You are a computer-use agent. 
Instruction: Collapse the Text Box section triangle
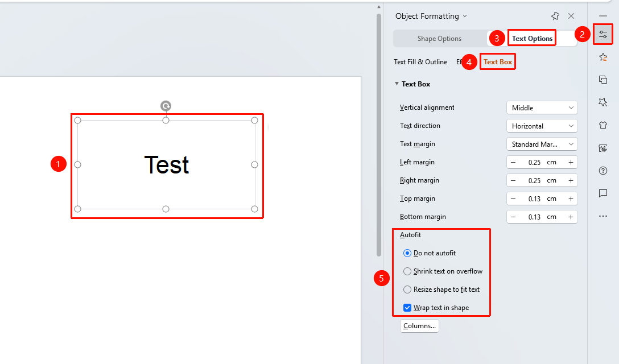[397, 84]
